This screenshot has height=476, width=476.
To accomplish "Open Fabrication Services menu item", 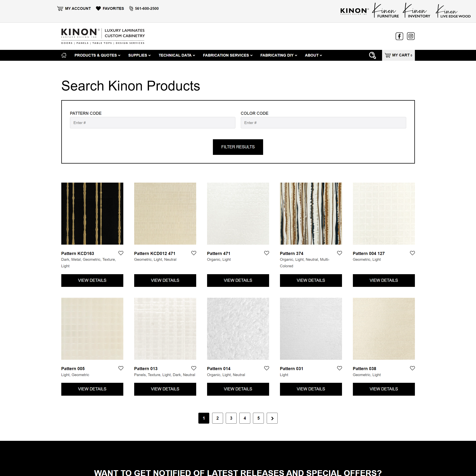I will click(227, 55).
